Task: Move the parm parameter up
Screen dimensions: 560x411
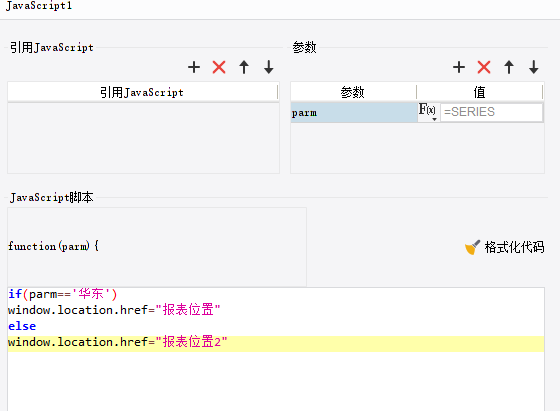Action: tap(509, 67)
